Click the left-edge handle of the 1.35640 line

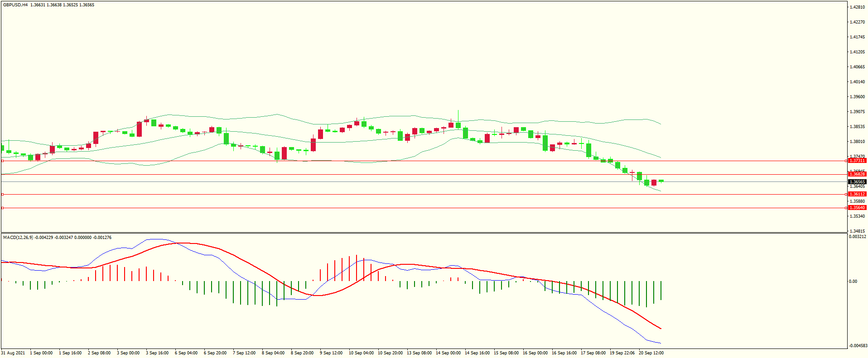[x=2, y=208]
